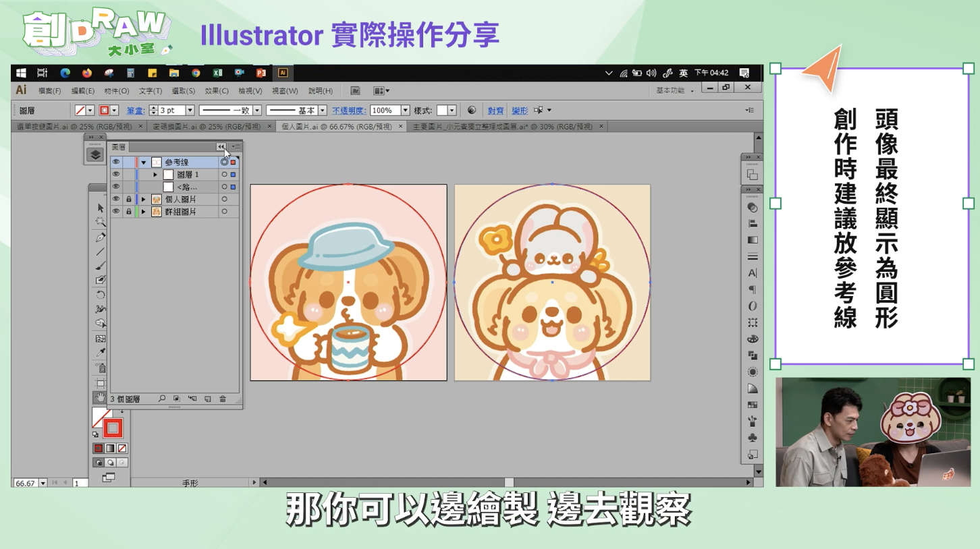The height and width of the screenshot is (549, 980).
Task: Select the Eyedropper tool
Action: 101,353
